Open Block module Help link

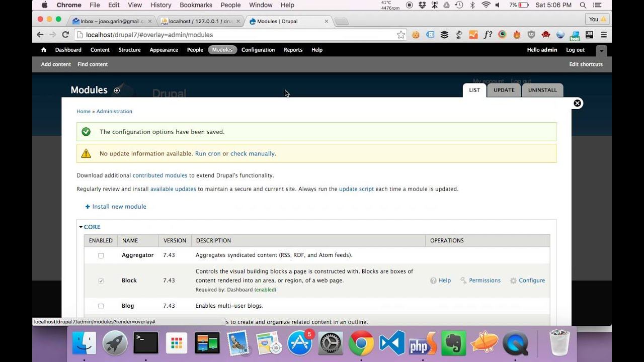click(445, 281)
